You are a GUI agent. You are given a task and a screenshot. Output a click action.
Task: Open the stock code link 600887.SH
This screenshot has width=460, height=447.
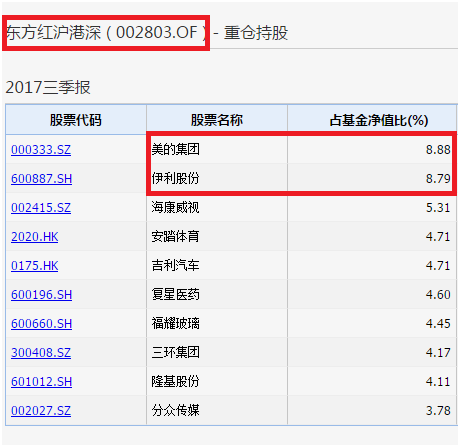pyautogui.click(x=41, y=179)
